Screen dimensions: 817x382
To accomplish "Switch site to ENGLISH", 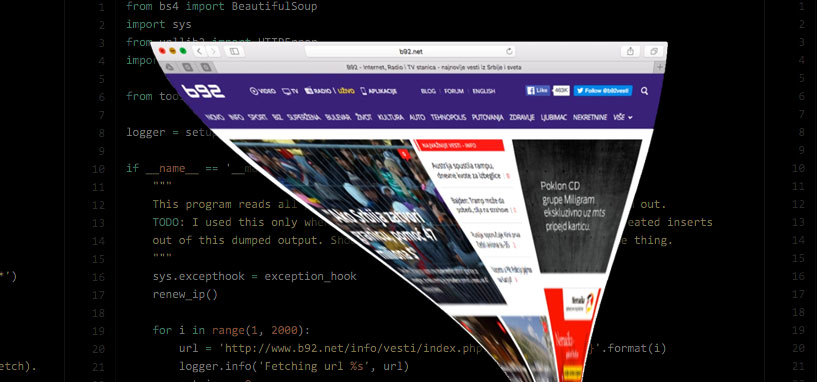I will (484, 91).
